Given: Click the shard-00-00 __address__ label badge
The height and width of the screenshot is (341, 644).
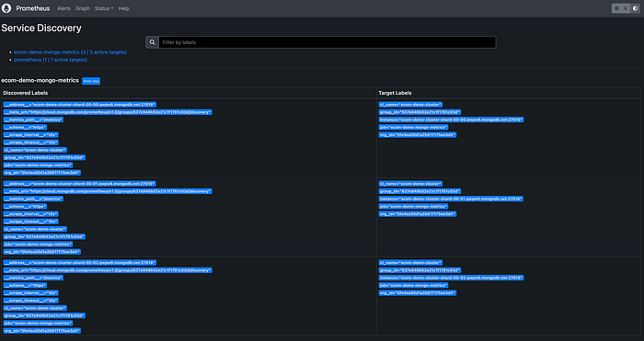Looking at the screenshot, I should click(80, 105).
